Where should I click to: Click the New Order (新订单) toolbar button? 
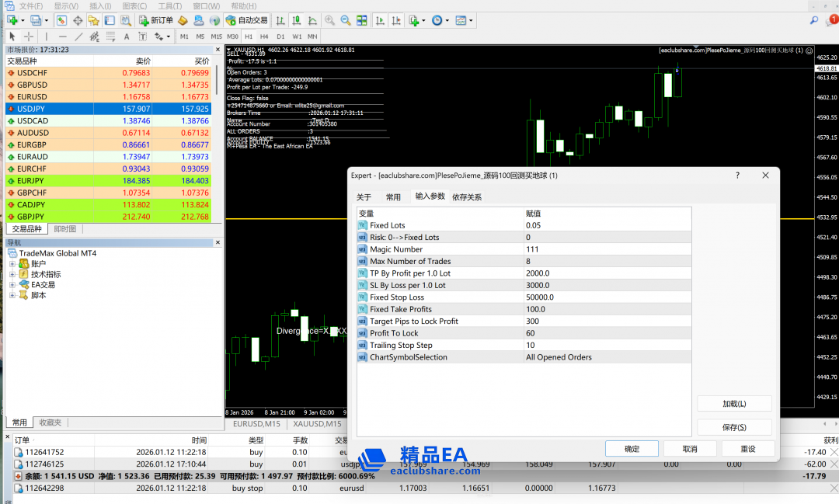point(157,20)
